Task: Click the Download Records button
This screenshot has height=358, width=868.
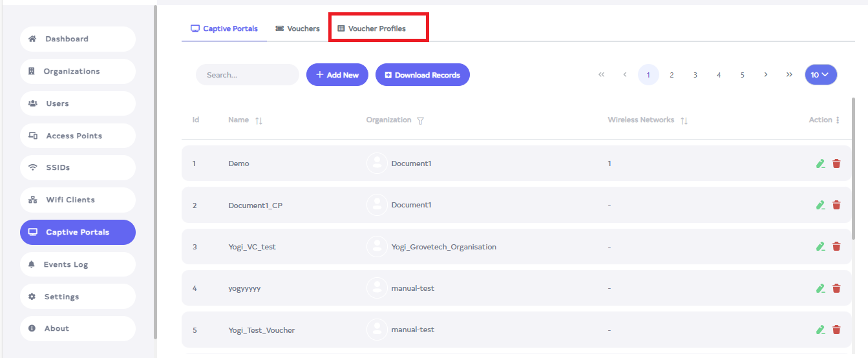Action: [x=422, y=75]
